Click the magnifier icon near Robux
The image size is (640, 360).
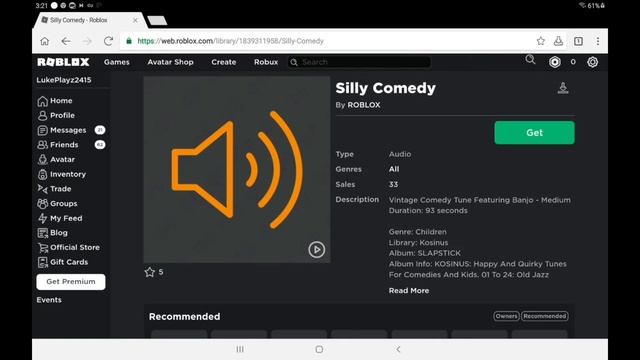[530, 60]
